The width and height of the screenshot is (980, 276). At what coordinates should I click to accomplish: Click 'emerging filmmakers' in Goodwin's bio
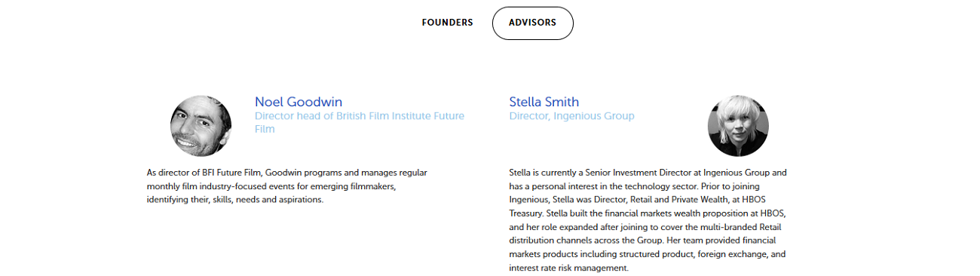pos(353,186)
